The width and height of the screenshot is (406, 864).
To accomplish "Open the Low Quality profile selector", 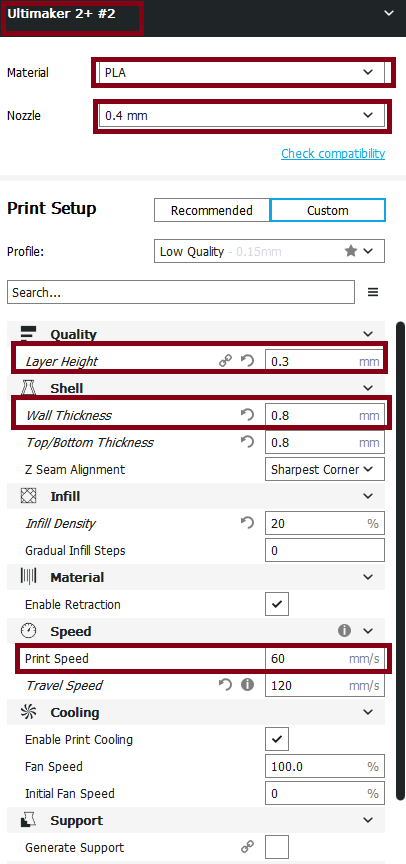I will [269, 251].
